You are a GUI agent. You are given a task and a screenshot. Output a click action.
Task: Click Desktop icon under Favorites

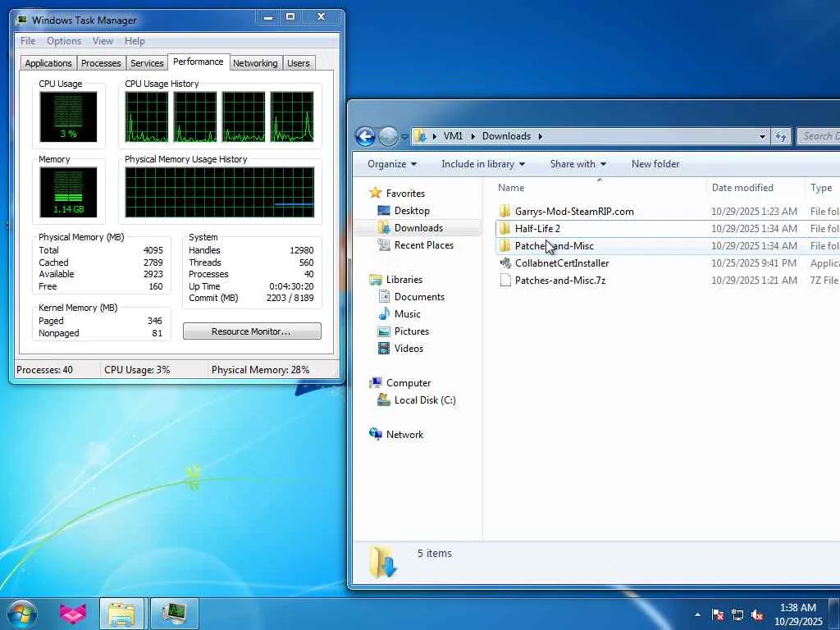[x=384, y=211]
